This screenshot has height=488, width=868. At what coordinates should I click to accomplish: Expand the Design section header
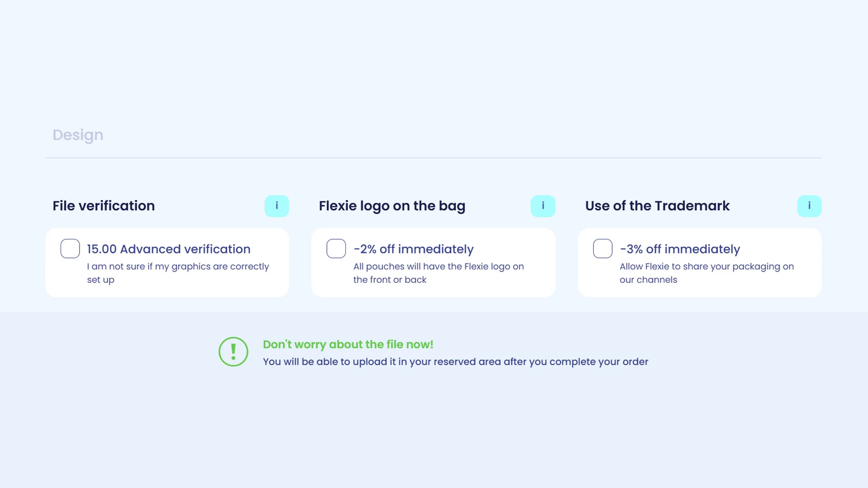pyautogui.click(x=78, y=135)
